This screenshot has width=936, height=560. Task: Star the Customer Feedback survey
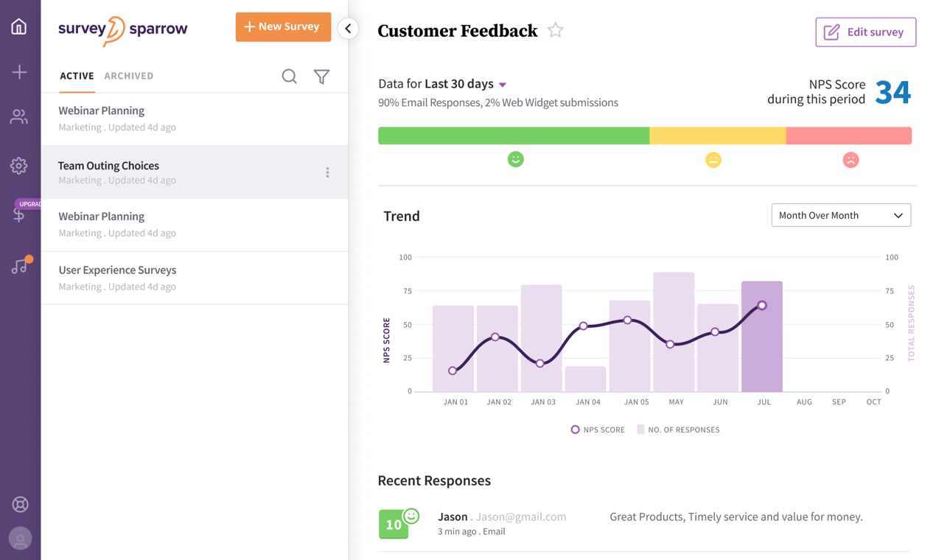[555, 30]
